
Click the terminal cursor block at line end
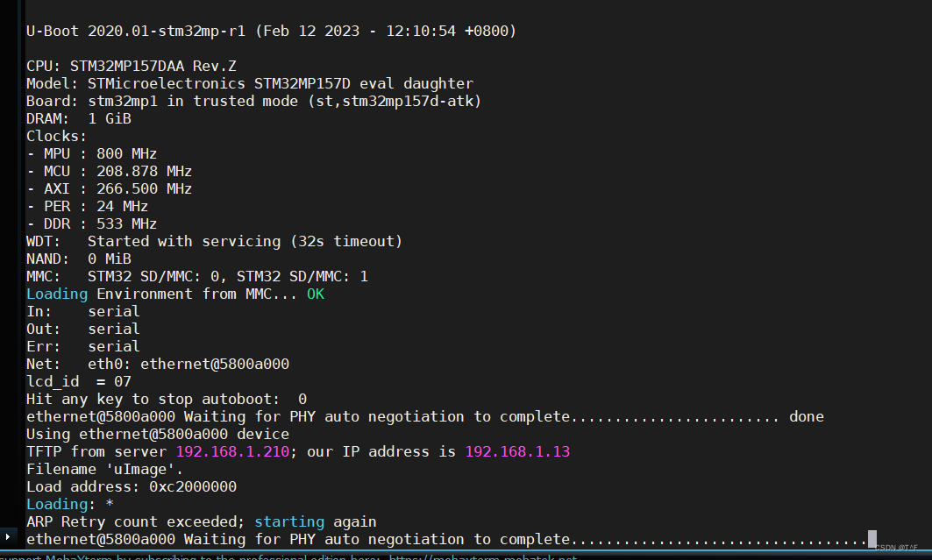coord(872,539)
